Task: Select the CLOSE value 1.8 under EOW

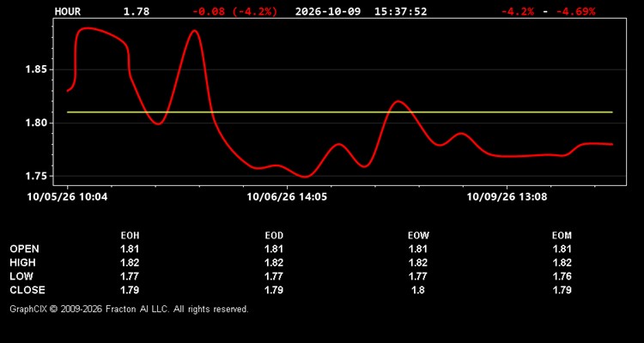Action: tap(418, 290)
